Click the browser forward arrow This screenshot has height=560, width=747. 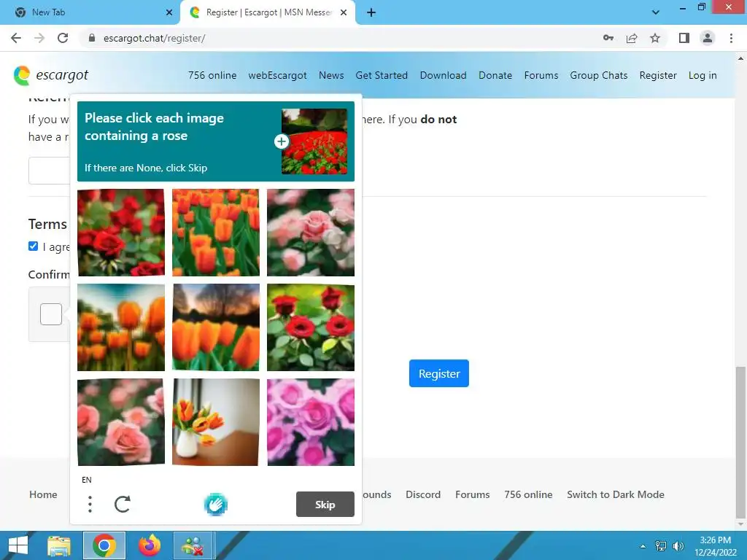(x=39, y=38)
